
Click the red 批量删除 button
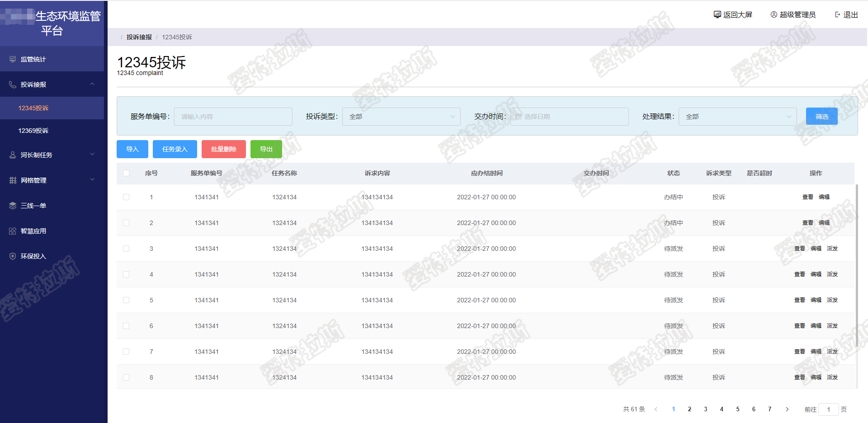point(224,149)
